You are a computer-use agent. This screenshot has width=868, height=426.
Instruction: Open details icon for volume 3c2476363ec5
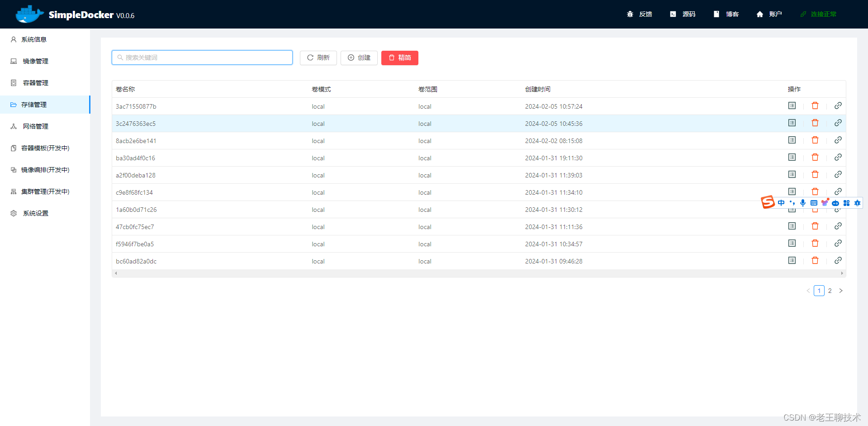click(792, 123)
